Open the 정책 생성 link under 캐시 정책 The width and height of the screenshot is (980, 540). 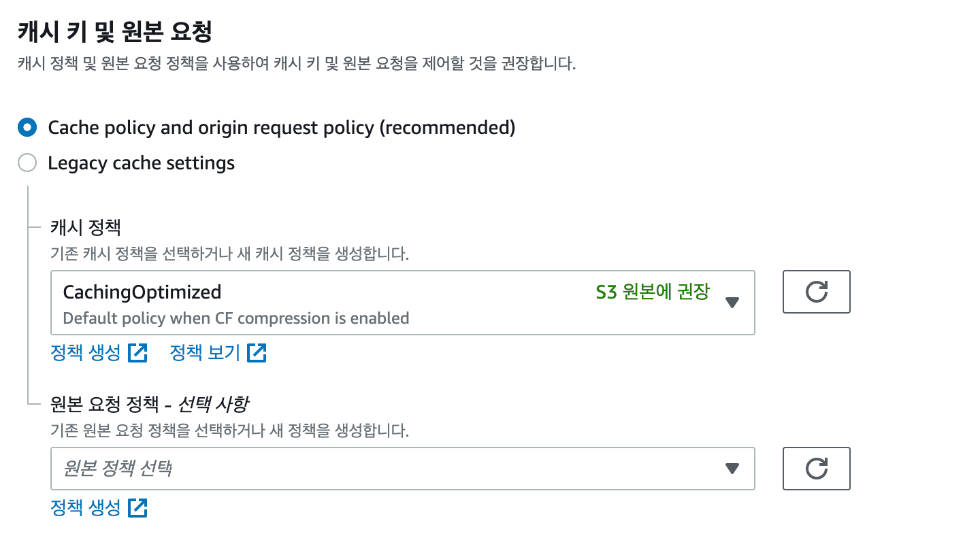(86, 353)
